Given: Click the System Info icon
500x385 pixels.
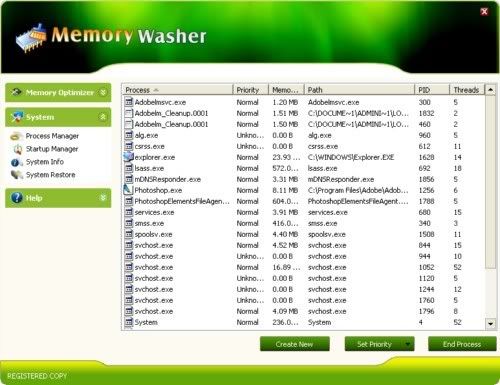Looking at the screenshot, I should (x=16, y=162).
